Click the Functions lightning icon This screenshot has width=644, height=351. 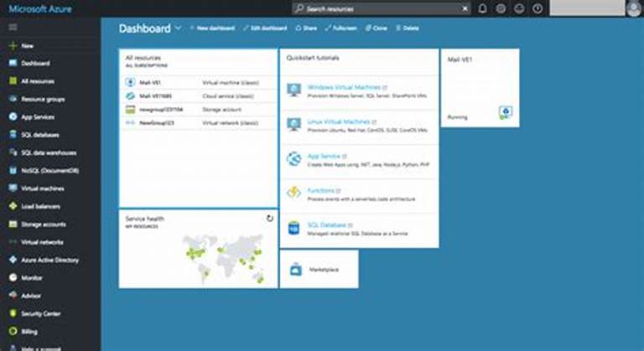293,193
